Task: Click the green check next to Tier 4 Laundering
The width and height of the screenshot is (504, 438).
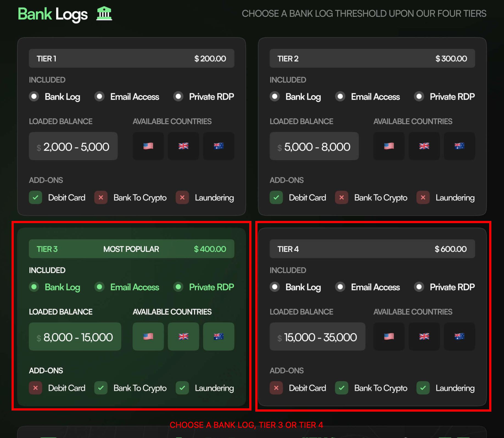Action: tap(423, 388)
